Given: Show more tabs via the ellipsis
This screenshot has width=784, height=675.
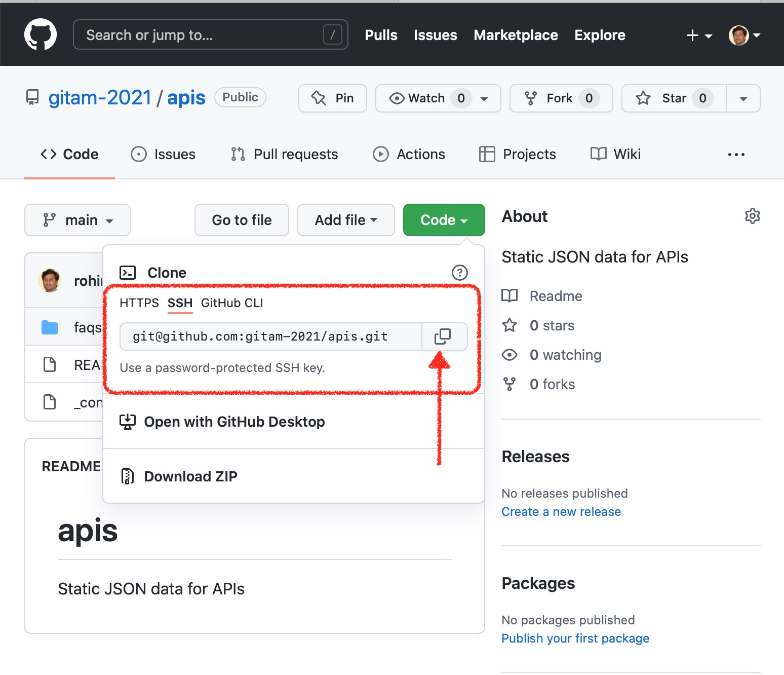Looking at the screenshot, I should click(x=736, y=155).
